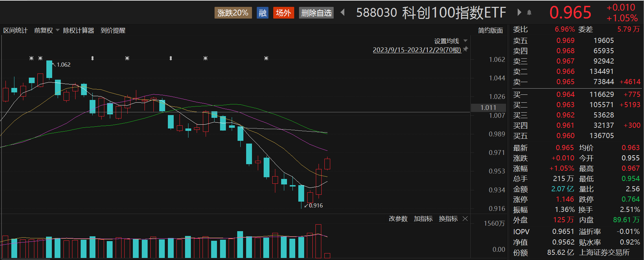Click the red 场外 badge
644x260 pixels.
283,13
